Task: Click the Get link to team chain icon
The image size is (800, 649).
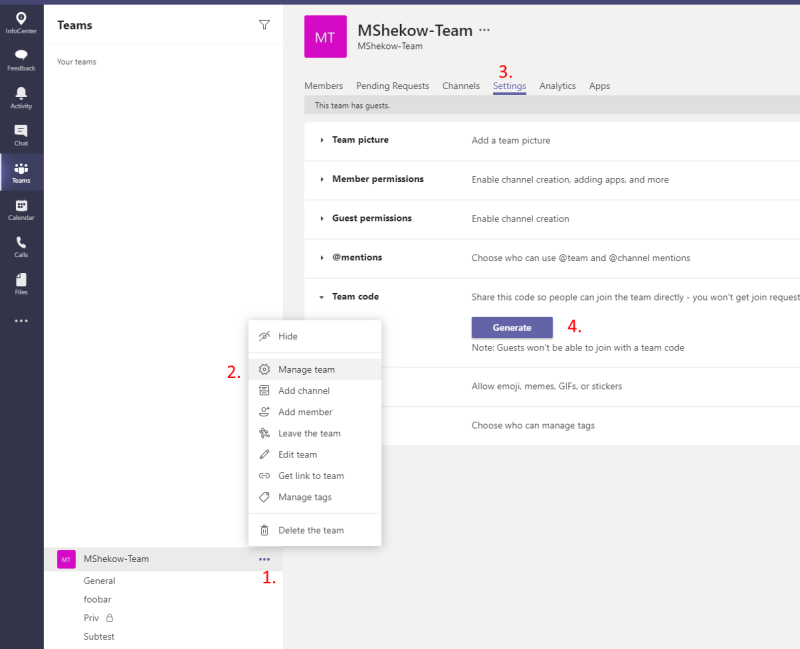Action: pyautogui.click(x=264, y=476)
